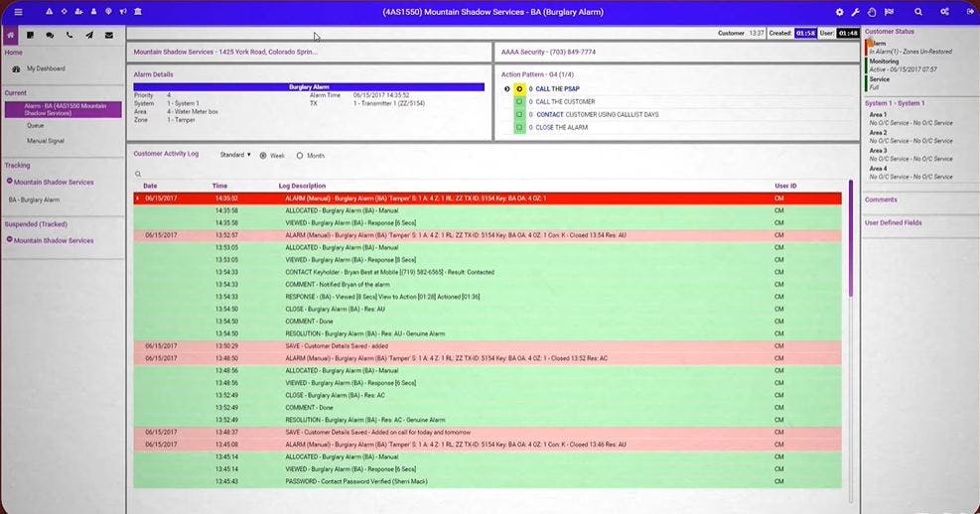Open Queue under Current
Image resolution: width=980 pixels, height=514 pixels.
[x=35, y=126]
